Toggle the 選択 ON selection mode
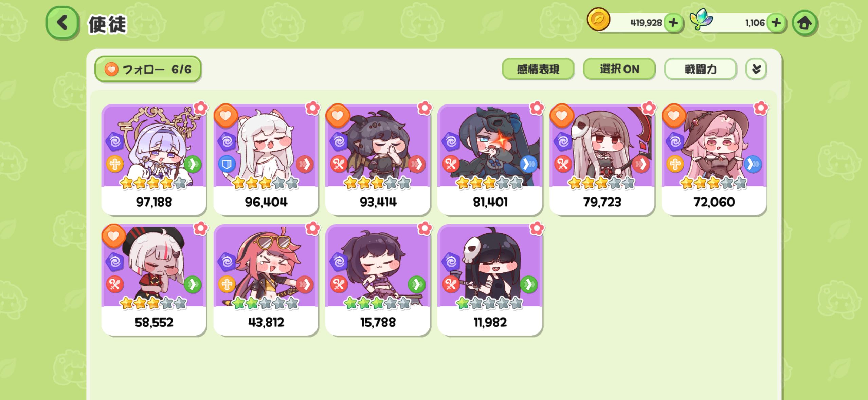This screenshot has height=400, width=868. click(619, 69)
